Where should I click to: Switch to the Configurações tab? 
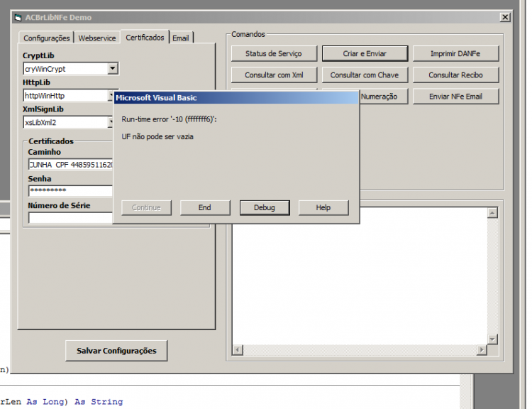tap(47, 38)
